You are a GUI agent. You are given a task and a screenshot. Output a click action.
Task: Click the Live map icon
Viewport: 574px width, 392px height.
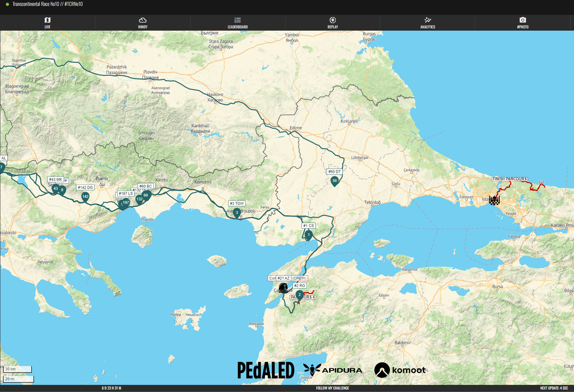(47, 20)
